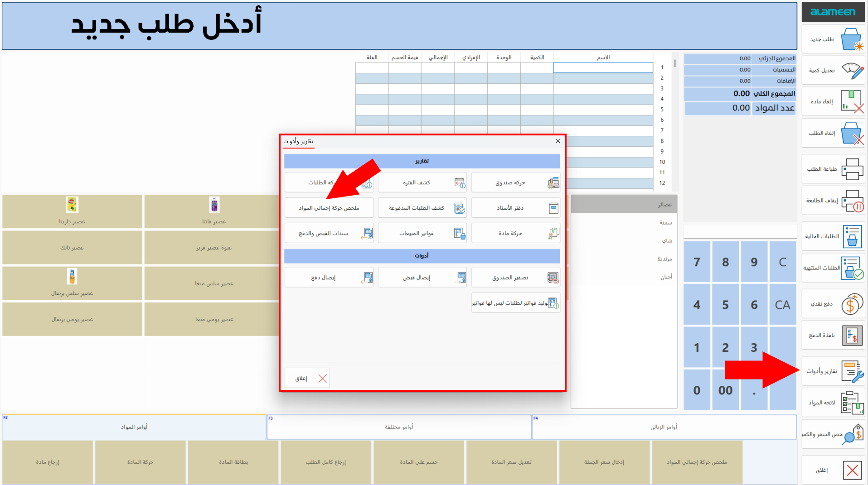Click the item movement command button
The image size is (868, 485).
click(x=141, y=462)
